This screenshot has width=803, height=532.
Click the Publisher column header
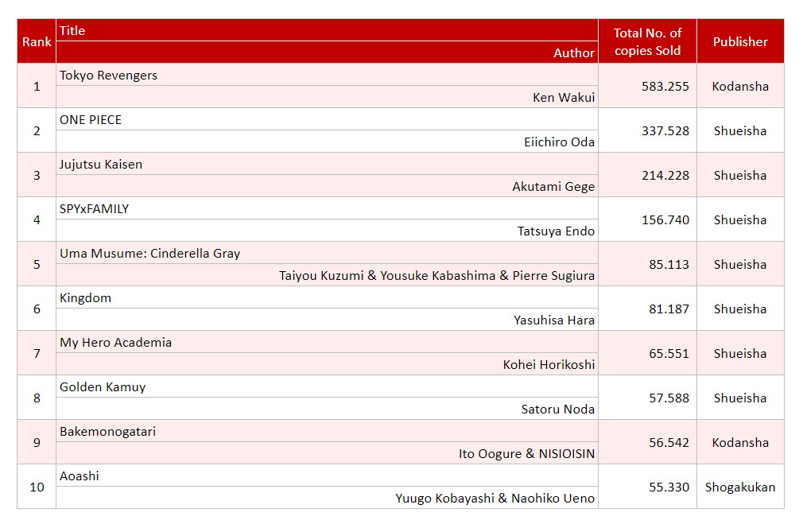point(740,41)
